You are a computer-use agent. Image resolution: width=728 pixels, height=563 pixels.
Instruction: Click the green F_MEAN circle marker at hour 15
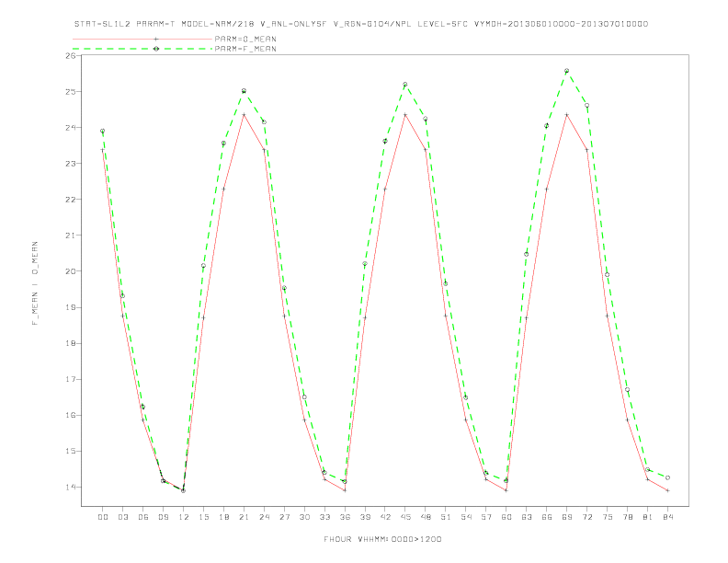[203, 266]
